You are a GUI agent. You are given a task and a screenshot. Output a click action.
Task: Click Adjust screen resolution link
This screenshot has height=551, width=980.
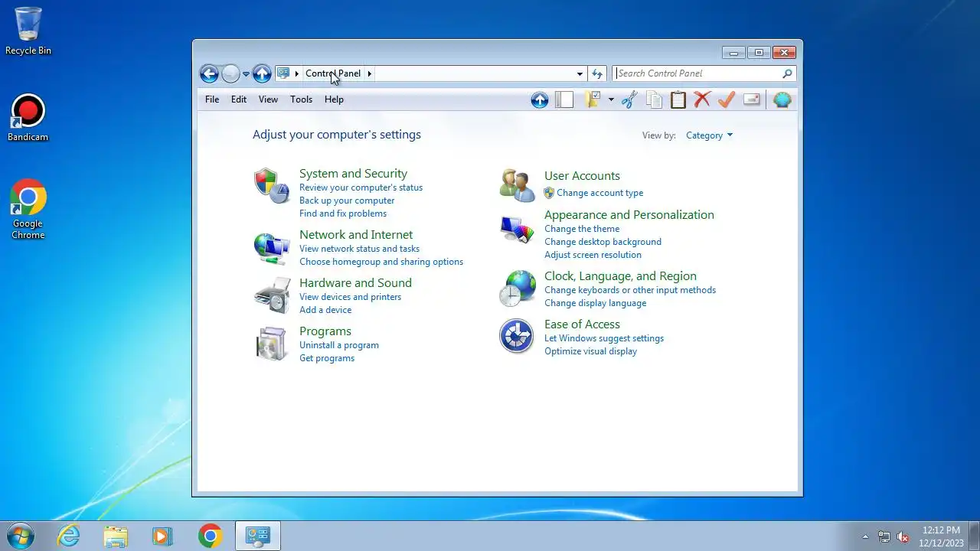pos(593,255)
